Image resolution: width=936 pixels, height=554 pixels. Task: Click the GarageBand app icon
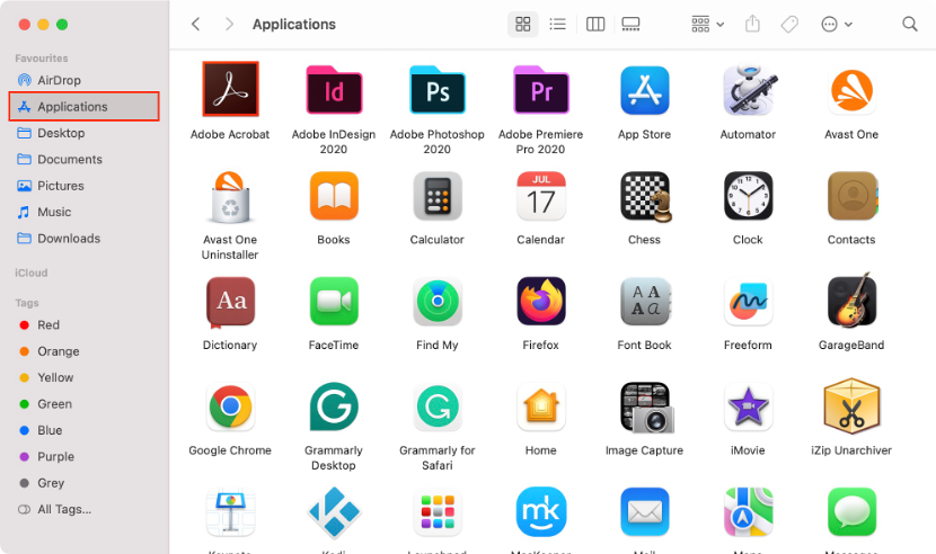[x=852, y=300]
